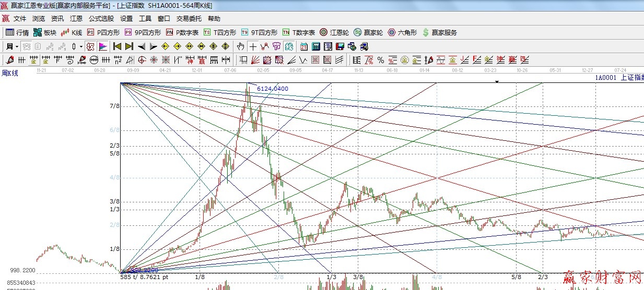Jump to the last bar with the skip-forward arrow
Image resolution: width=644 pixels, height=290 pixels.
[x=130, y=46]
